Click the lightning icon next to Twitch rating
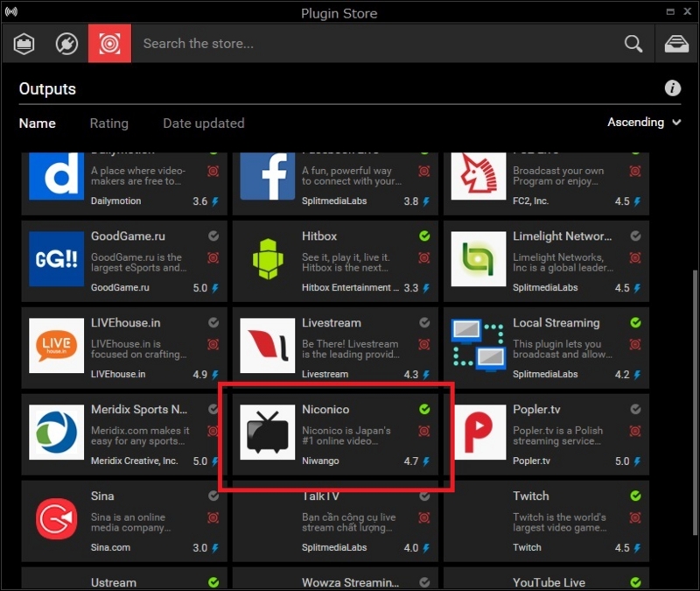 tap(637, 548)
